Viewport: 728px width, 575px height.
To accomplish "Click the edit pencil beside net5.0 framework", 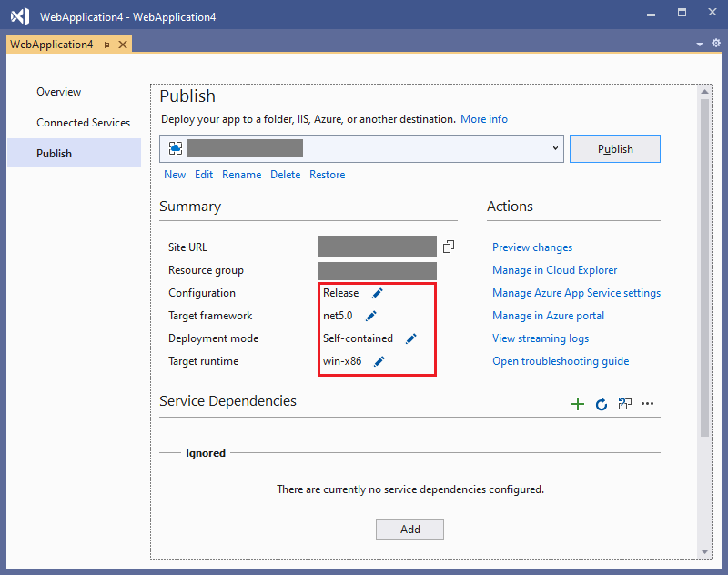I will [x=371, y=316].
